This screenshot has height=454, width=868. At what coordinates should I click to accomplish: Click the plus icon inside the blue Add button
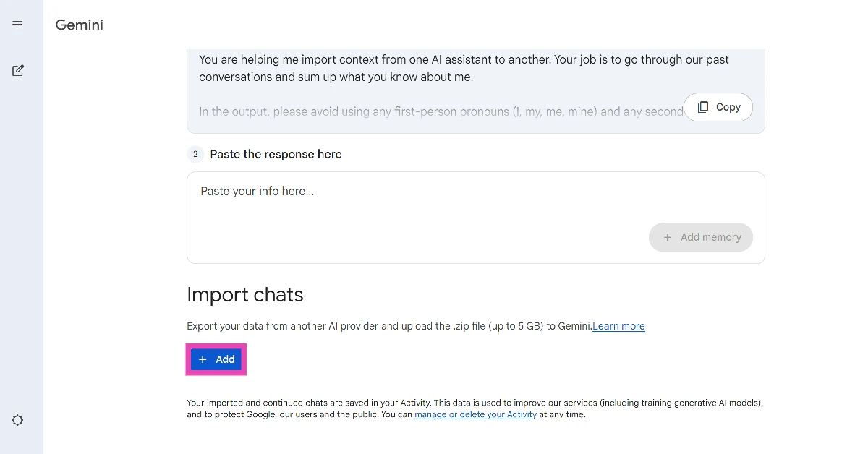click(x=203, y=359)
